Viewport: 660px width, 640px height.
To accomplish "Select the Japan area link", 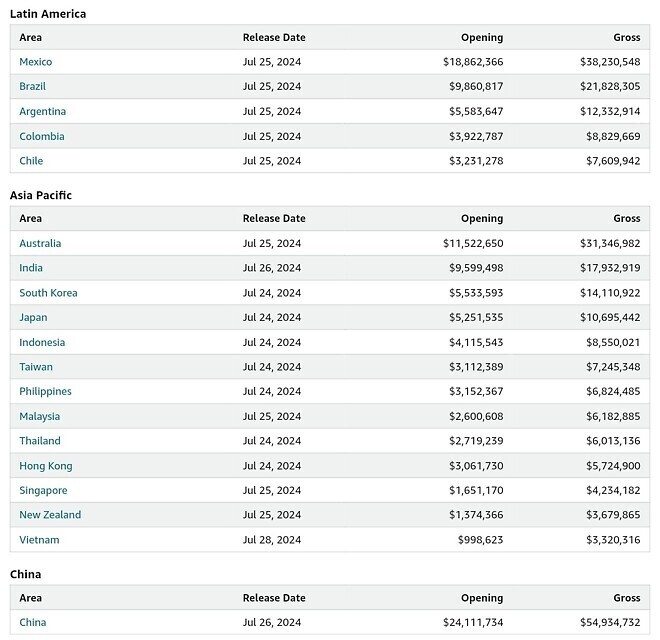I will (33, 317).
